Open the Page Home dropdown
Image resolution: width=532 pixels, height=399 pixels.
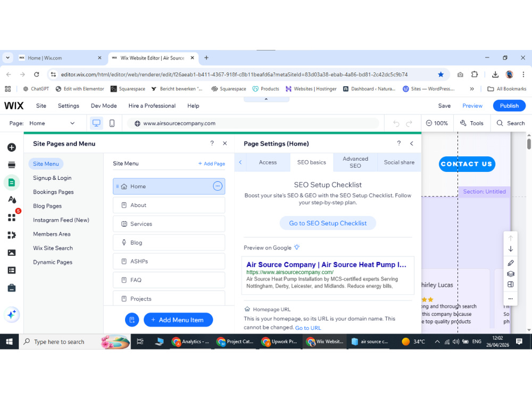click(x=52, y=123)
